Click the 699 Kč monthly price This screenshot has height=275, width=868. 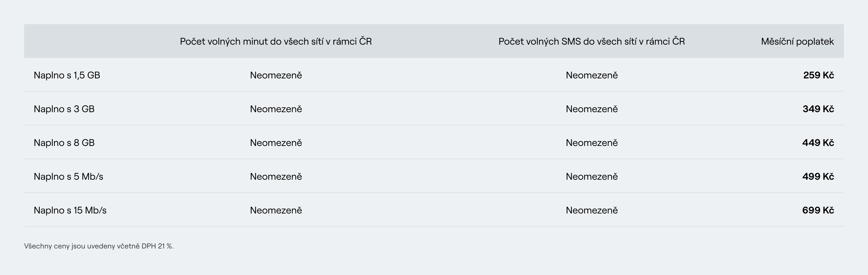[x=818, y=210]
